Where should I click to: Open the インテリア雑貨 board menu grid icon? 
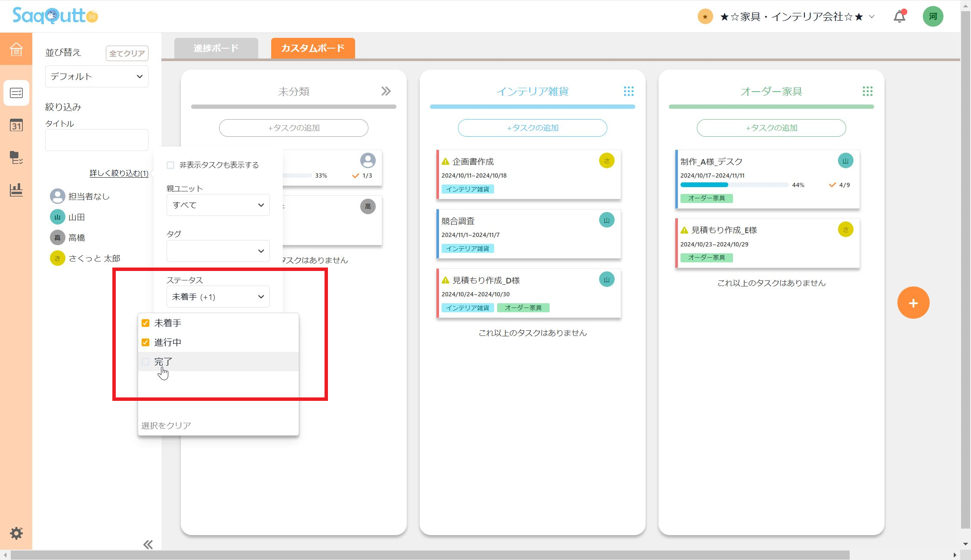629,91
